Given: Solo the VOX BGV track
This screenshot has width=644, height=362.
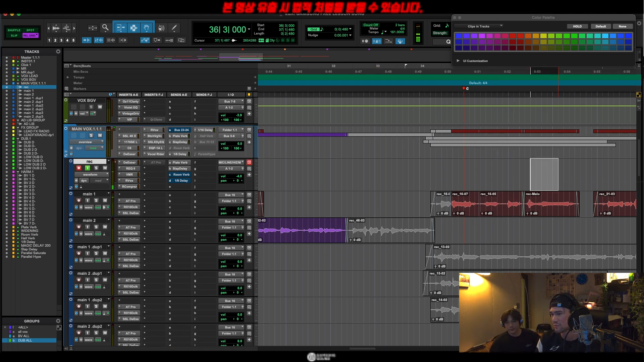Looking at the screenshot, I should tap(91, 107).
